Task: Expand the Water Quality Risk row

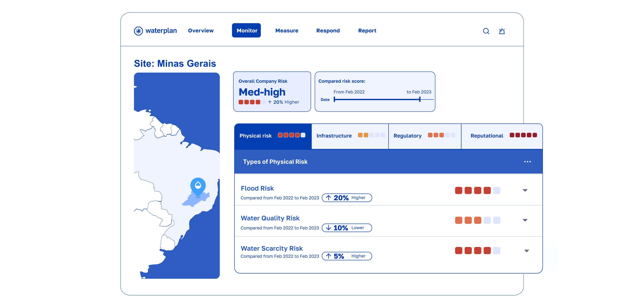Action: (x=525, y=220)
